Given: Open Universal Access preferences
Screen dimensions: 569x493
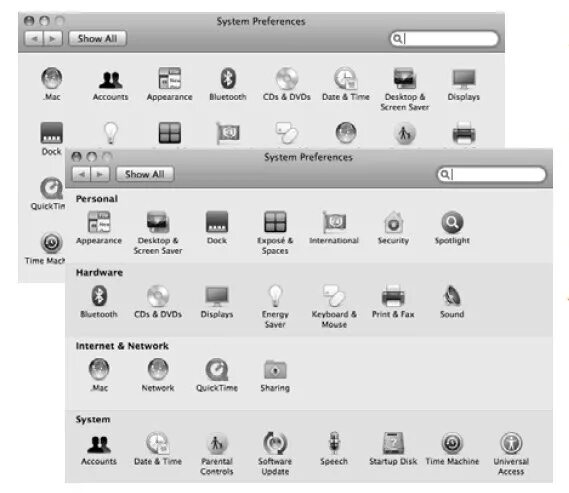Looking at the screenshot, I should (x=511, y=453).
